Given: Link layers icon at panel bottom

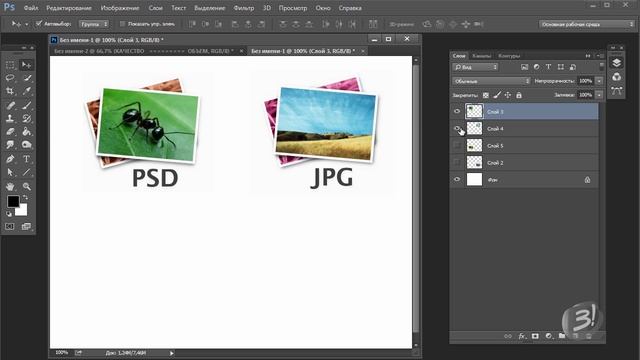Looking at the screenshot, I should (x=508, y=336).
